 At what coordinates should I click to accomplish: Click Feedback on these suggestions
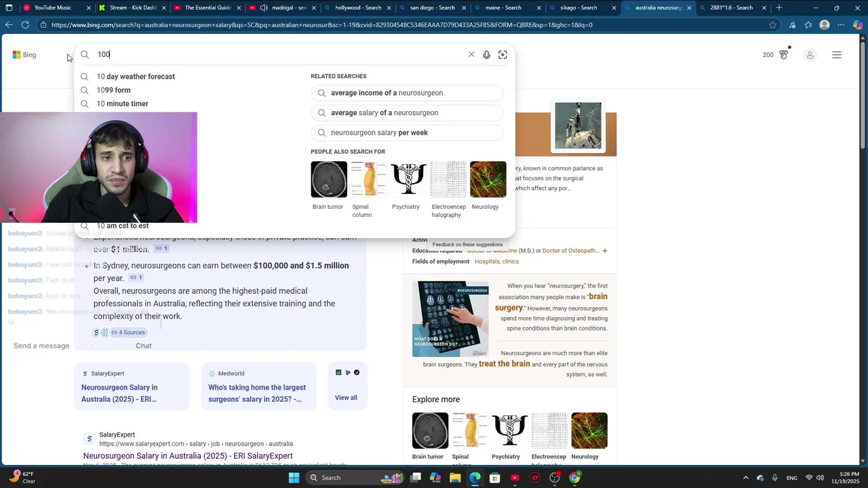click(467, 245)
